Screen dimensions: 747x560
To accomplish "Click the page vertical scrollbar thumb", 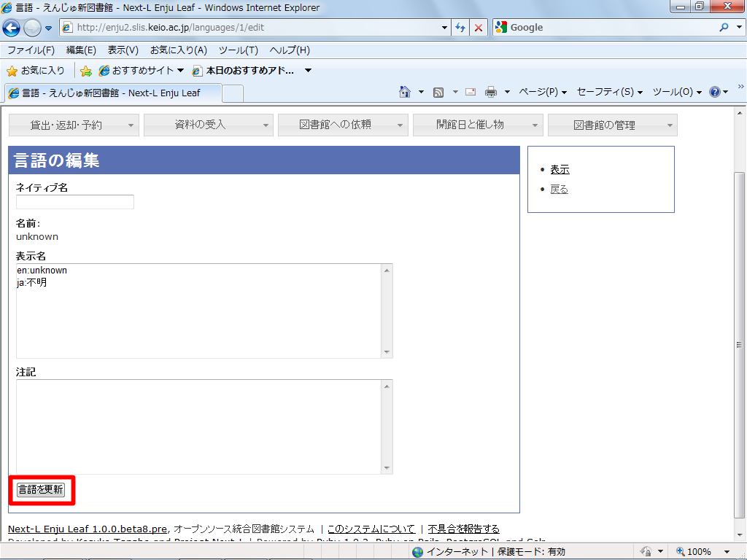I will 740,344.
